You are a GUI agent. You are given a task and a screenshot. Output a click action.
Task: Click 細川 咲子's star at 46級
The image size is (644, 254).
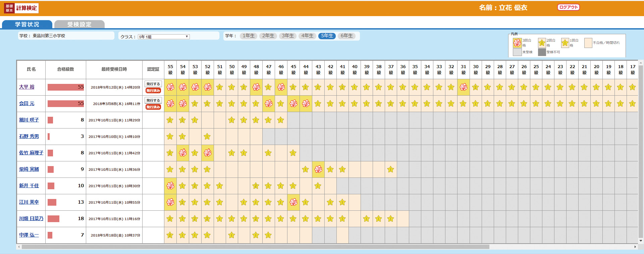tap(281, 120)
